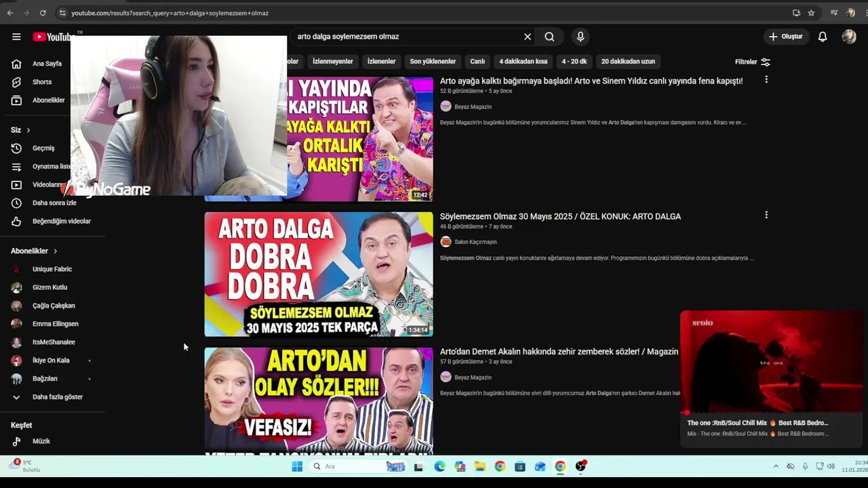Go back in Chrome browser
This screenshot has height=488, width=868.
click(10, 13)
